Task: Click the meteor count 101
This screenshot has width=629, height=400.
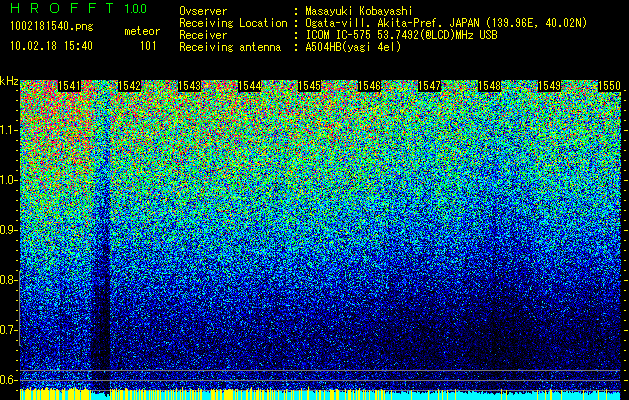Action: tap(148, 46)
